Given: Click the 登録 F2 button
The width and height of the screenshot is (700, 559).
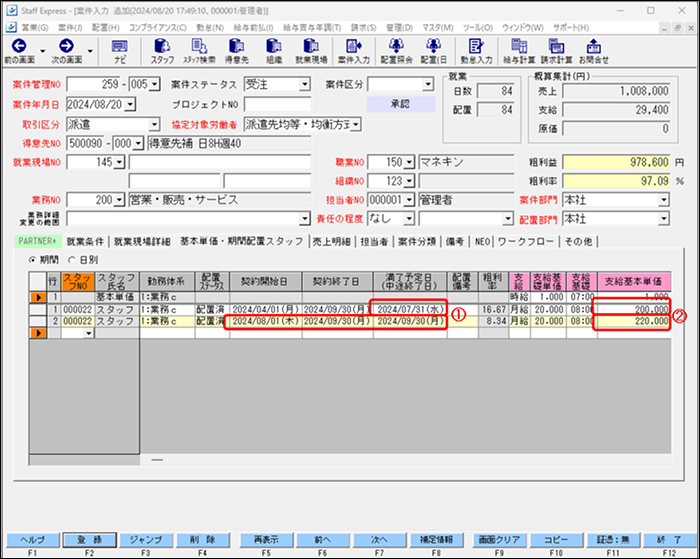Looking at the screenshot, I should tap(89, 539).
